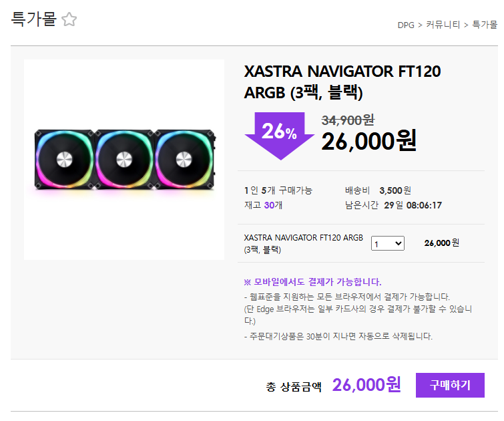504x421 pixels.
Task: Open the DPG breadcrumb link
Action: pos(406,25)
